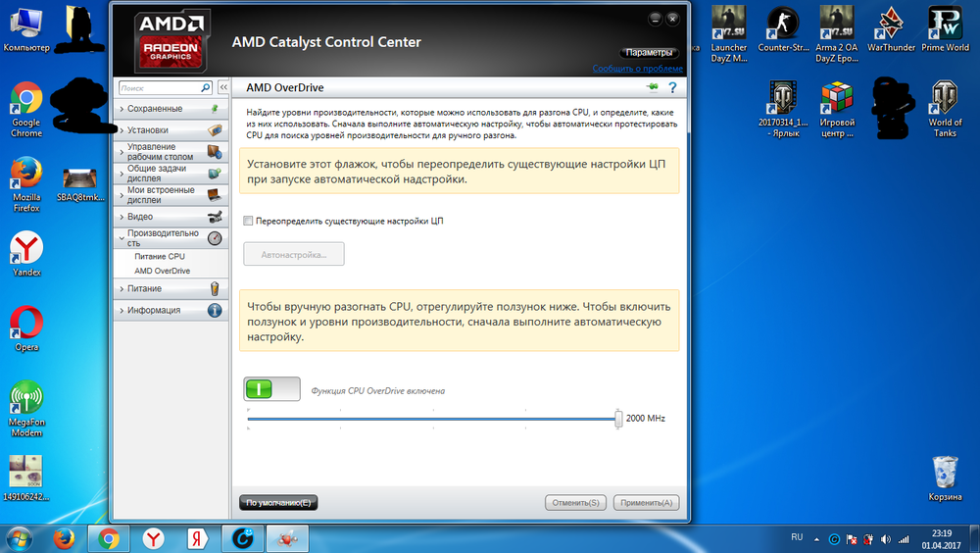Click the Мои встроенные дисплеи laptop icon
This screenshot has height=553, width=980.
(x=215, y=195)
